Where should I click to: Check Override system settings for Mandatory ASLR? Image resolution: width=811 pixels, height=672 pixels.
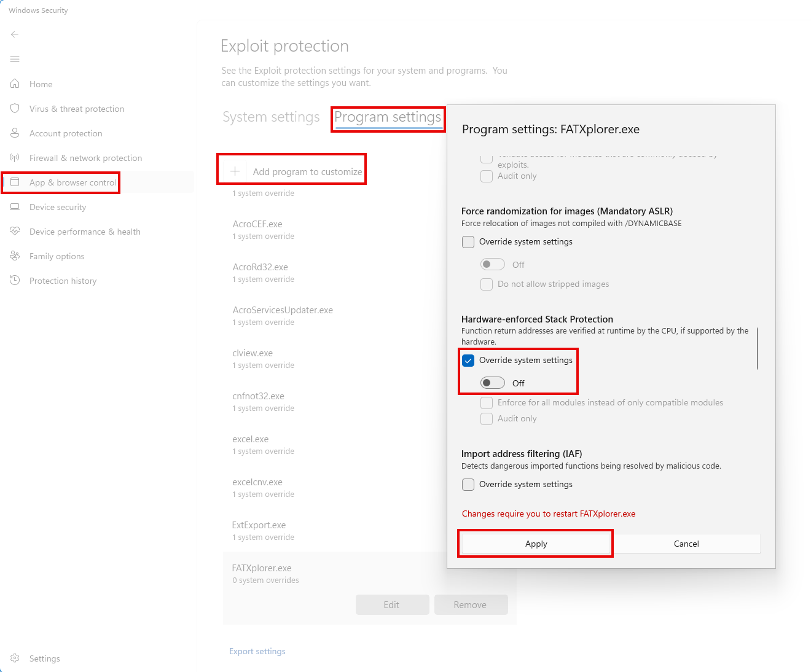click(x=468, y=242)
